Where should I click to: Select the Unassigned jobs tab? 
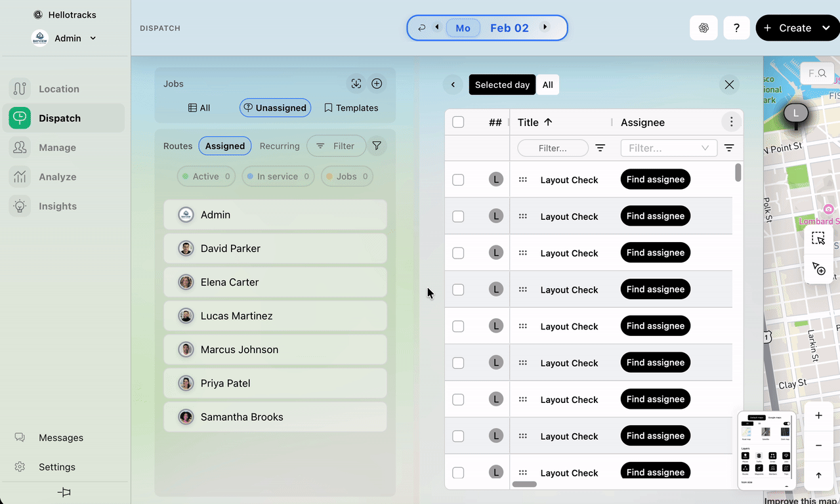[x=275, y=108]
